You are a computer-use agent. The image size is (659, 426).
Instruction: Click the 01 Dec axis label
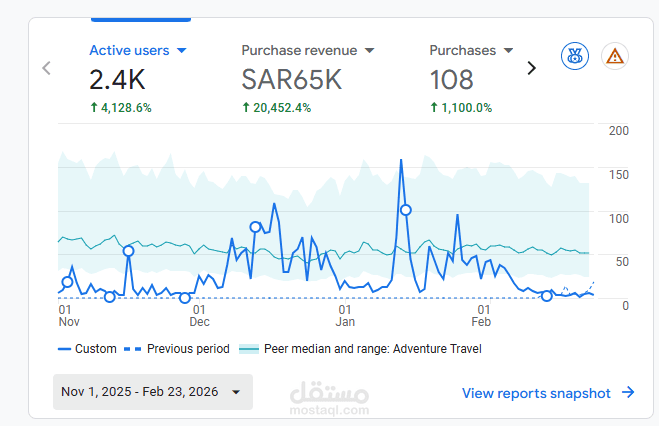199,316
